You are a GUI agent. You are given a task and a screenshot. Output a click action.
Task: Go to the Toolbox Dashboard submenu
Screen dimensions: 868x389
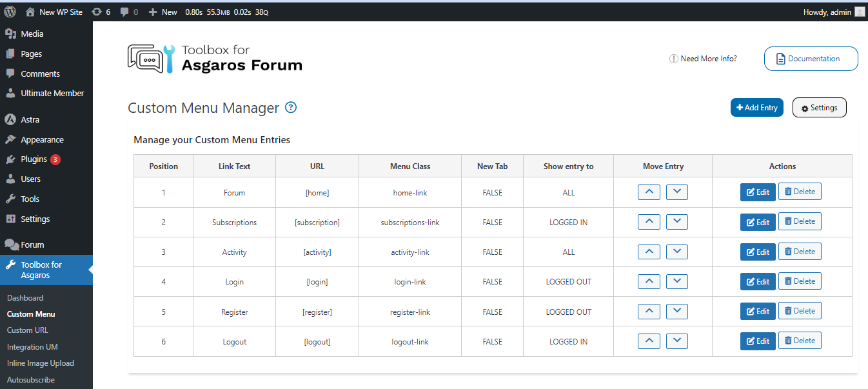(x=25, y=298)
